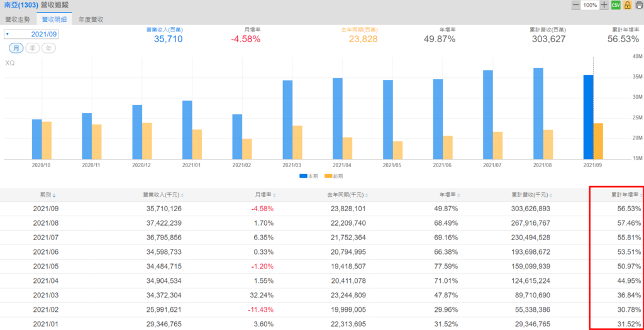Screen dimensions: 644x330
Task: Sort table by 月增率 column
Action: 267,195
